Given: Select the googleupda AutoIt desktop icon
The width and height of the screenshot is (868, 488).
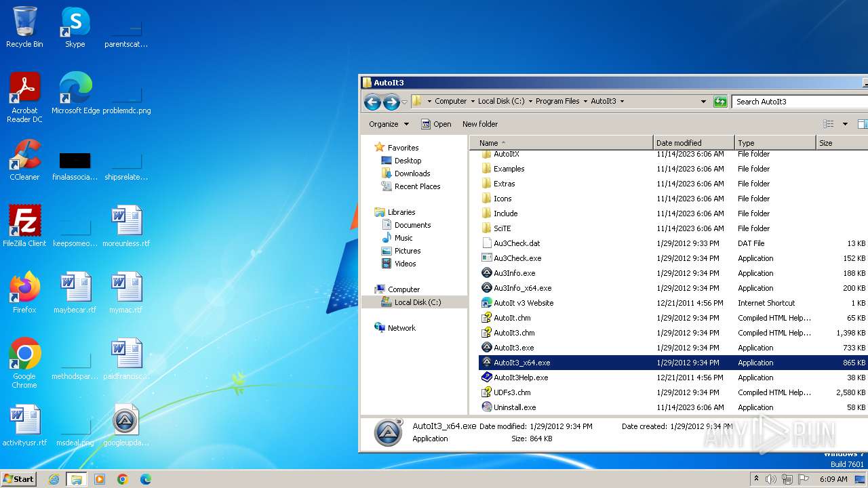Looking at the screenshot, I should tap(126, 426).
